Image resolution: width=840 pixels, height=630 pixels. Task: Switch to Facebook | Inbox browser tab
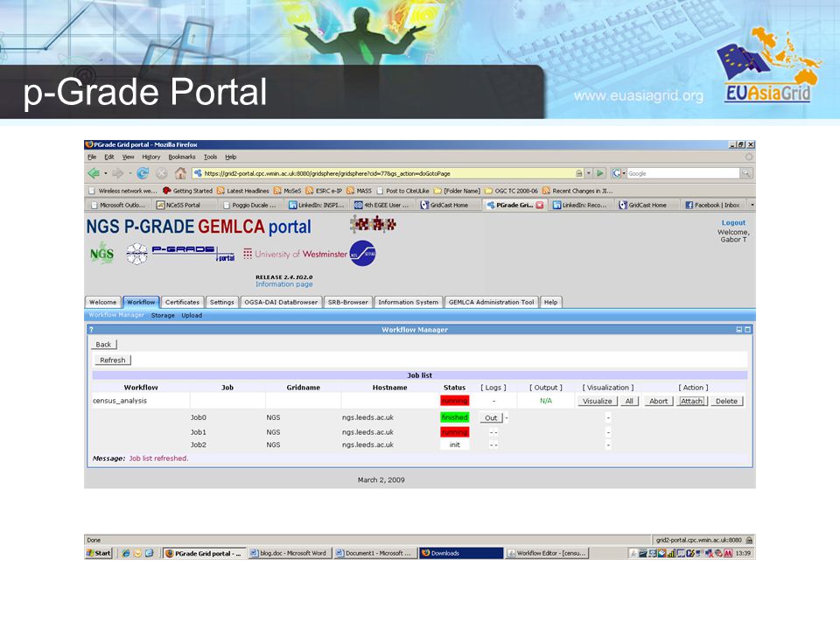[714, 205]
